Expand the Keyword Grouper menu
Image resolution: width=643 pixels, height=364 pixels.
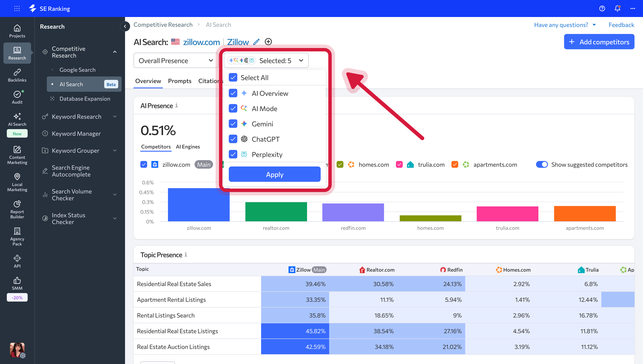click(115, 151)
